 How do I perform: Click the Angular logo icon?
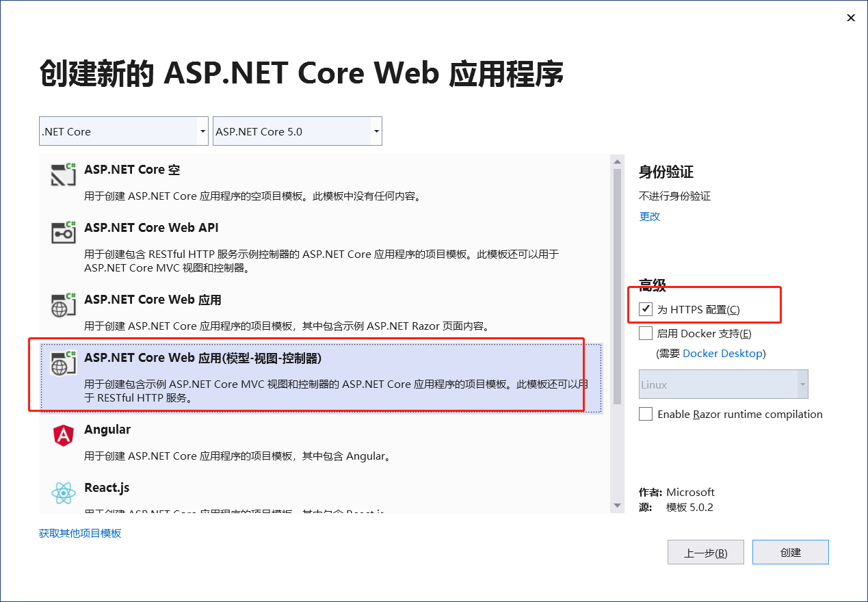click(64, 435)
